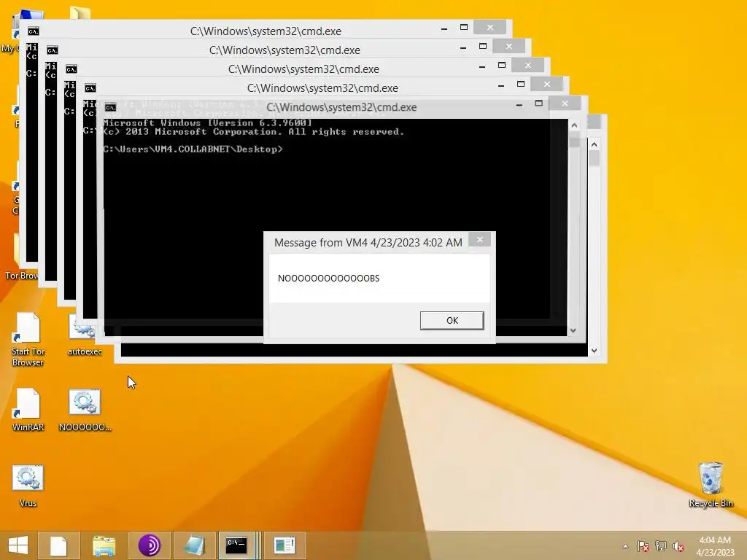
Task: Close the frontmost cmd.exe window
Action: [x=565, y=104]
